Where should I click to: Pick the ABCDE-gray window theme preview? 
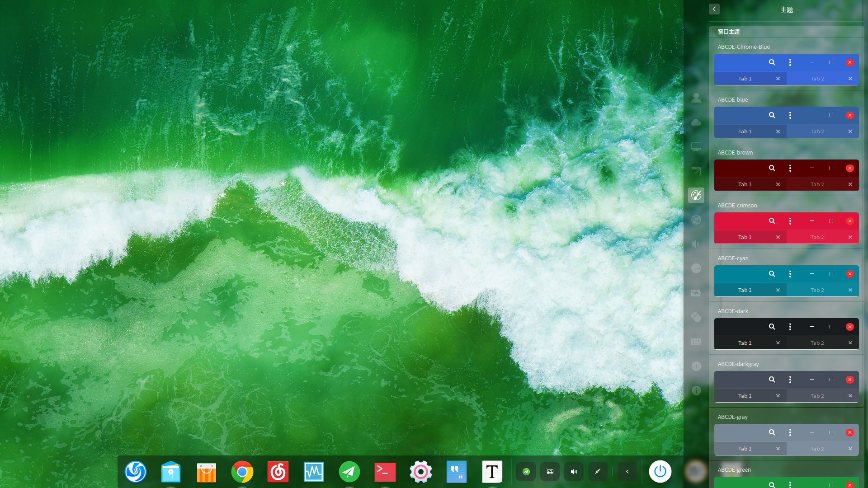787,440
